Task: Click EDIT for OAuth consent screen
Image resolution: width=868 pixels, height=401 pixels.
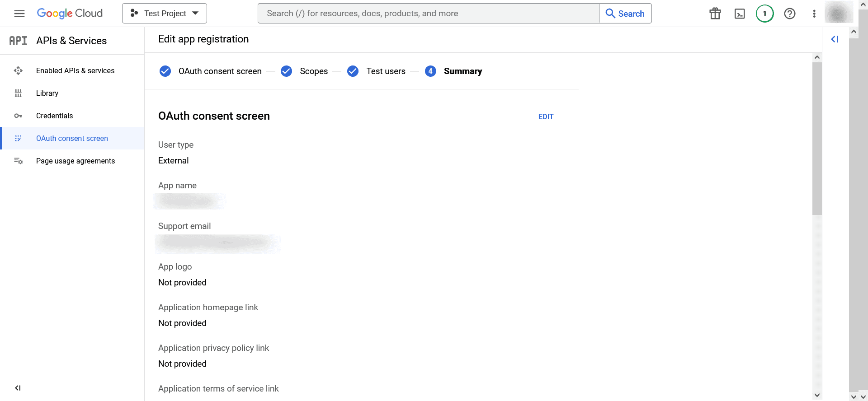Action: point(546,117)
